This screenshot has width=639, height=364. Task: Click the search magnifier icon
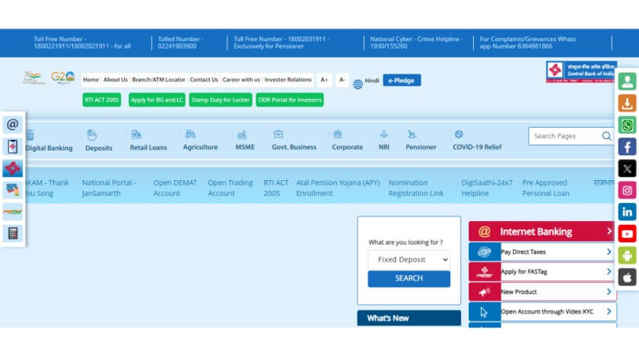606,136
